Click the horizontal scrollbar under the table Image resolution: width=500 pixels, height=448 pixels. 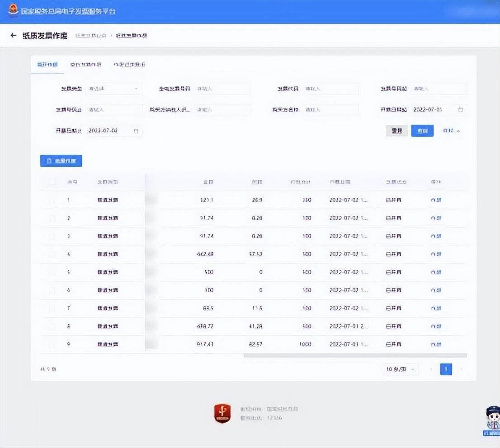(355, 355)
